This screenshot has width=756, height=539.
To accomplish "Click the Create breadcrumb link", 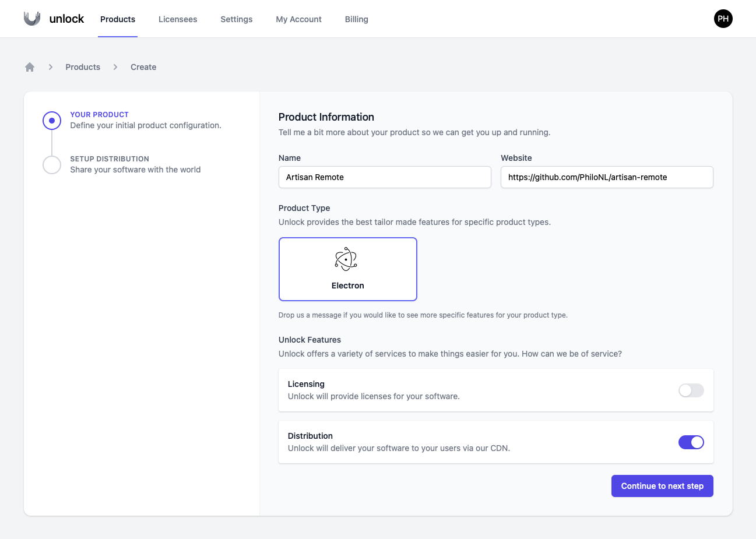I will point(143,67).
